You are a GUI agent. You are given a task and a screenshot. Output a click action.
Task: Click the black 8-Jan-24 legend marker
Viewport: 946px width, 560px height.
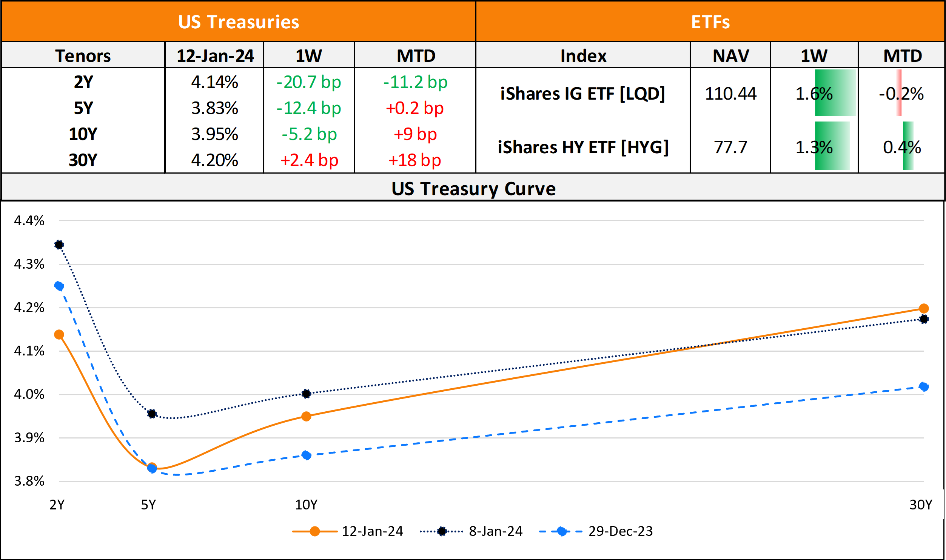(x=441, y=531)
